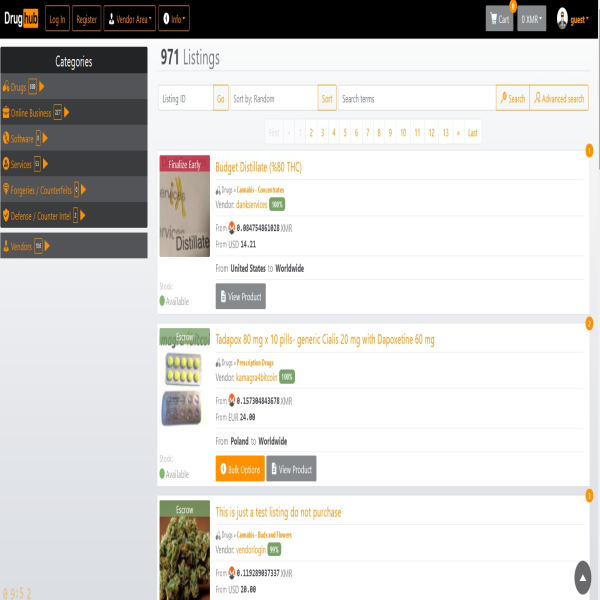Viewport: 600px width, 600px height.
Task: Click the guest user avatar icon
Action: pos(562,19)
